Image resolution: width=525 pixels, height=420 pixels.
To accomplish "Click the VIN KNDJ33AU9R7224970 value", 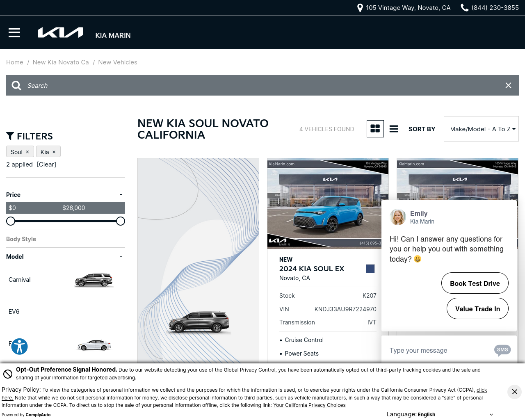I will click(x=345, y=309).
